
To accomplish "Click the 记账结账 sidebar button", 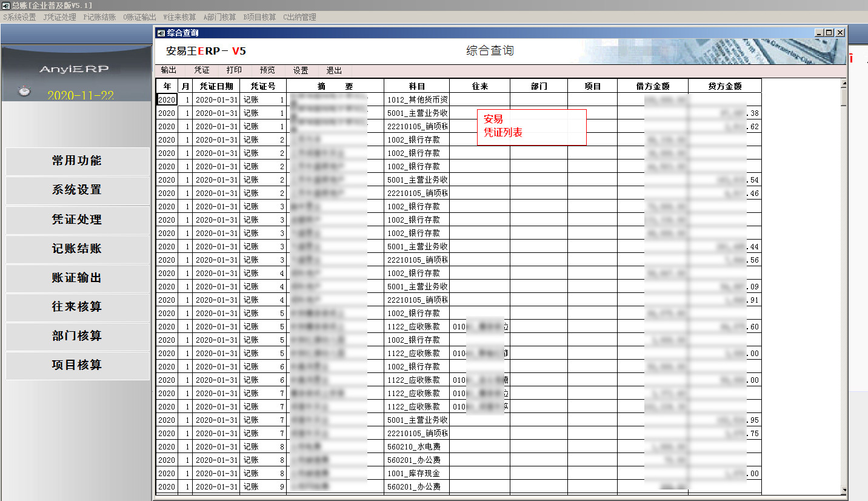I will [77, 249].
